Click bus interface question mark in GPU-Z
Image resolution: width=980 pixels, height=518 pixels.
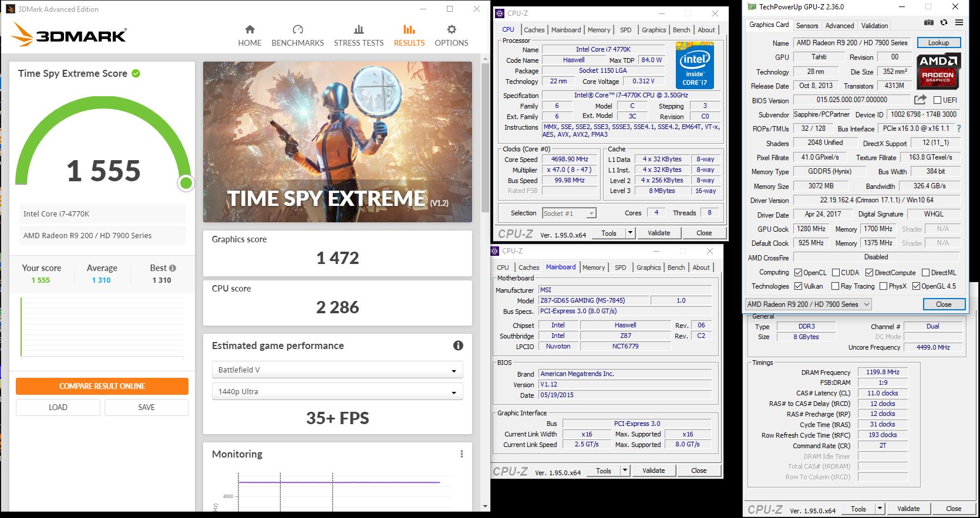click(x=959, y=128)
